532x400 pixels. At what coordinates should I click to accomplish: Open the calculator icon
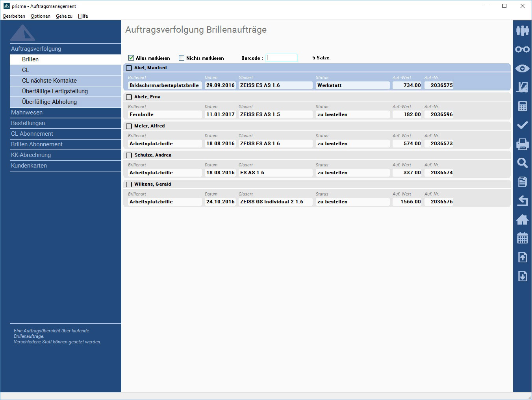(523, 106)
